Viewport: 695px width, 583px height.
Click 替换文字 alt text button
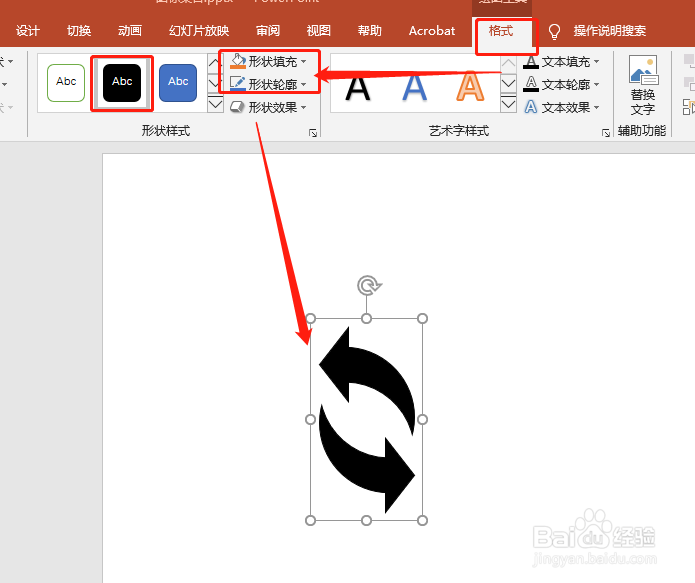click(643, 85)
